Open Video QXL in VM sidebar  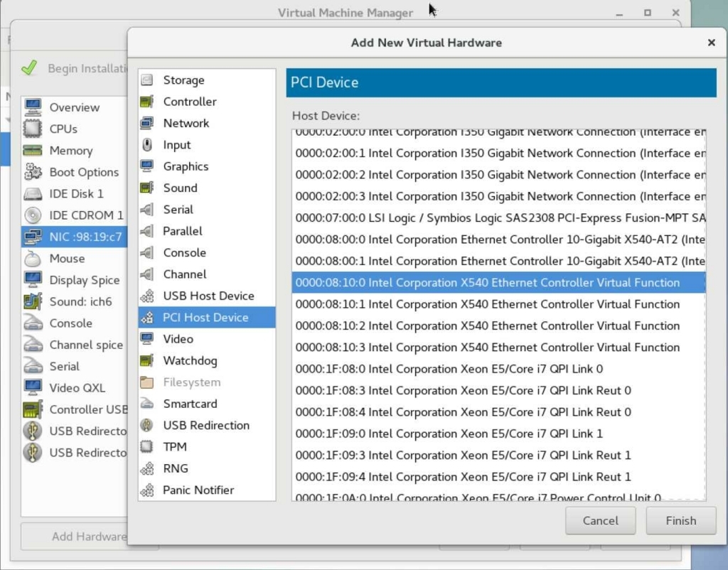click(74, 387)
